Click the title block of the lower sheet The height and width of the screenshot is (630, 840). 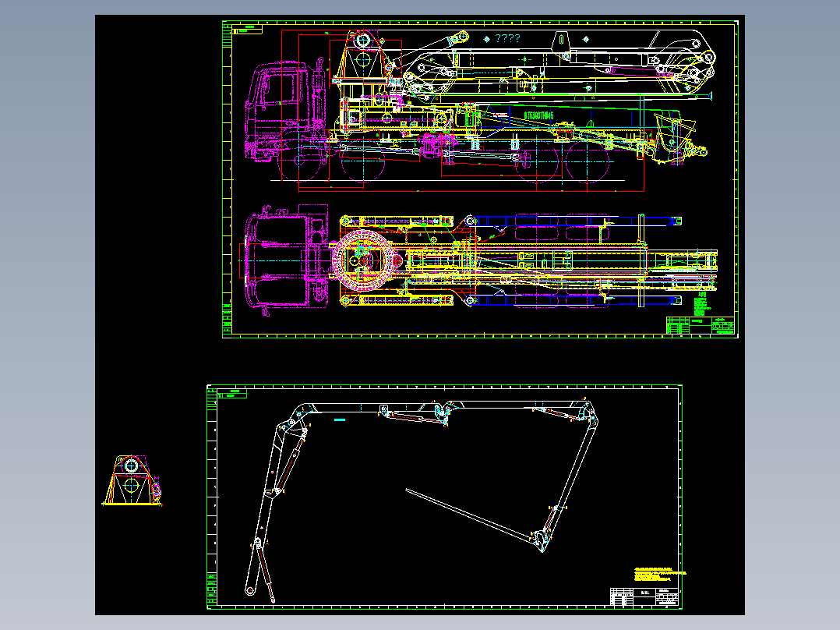click(644, 596)
